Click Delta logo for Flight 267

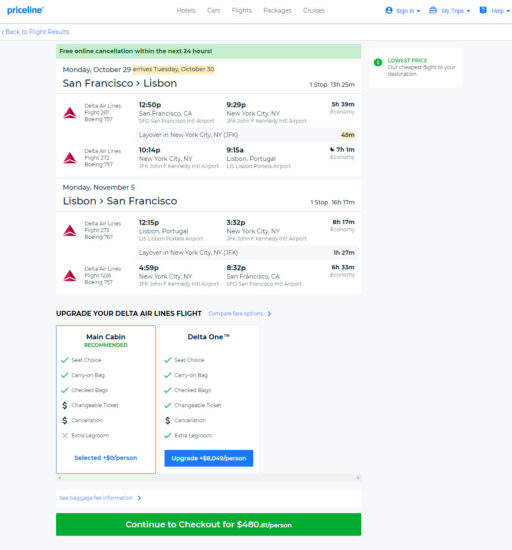tap(70, 113)
